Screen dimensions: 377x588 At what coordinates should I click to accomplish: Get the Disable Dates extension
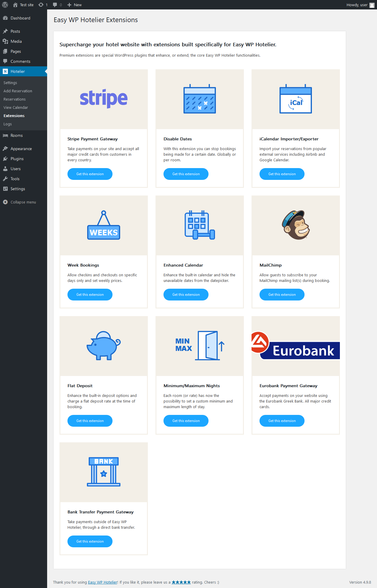coord(186,174)
